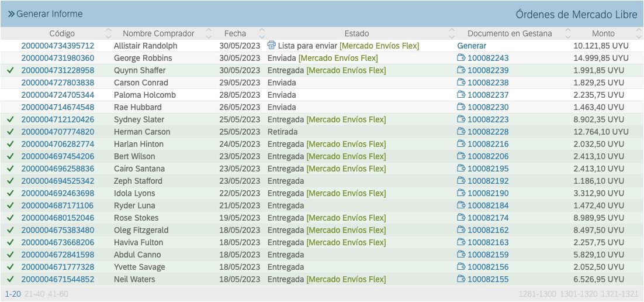Sort using Estado column arrows
The width and height of the screenshot is (644, 302).
[x=451, y=33]
